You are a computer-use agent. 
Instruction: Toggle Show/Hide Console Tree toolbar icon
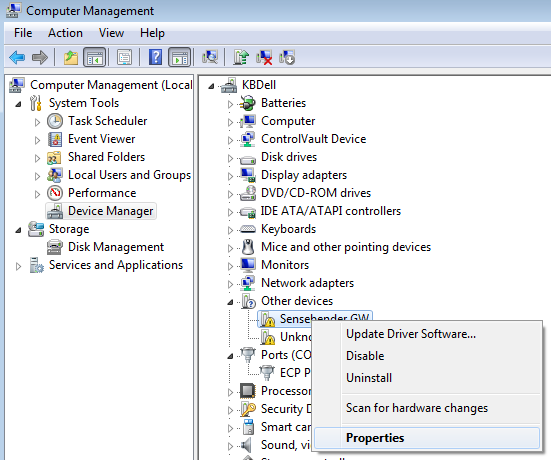tap(94, 57)
